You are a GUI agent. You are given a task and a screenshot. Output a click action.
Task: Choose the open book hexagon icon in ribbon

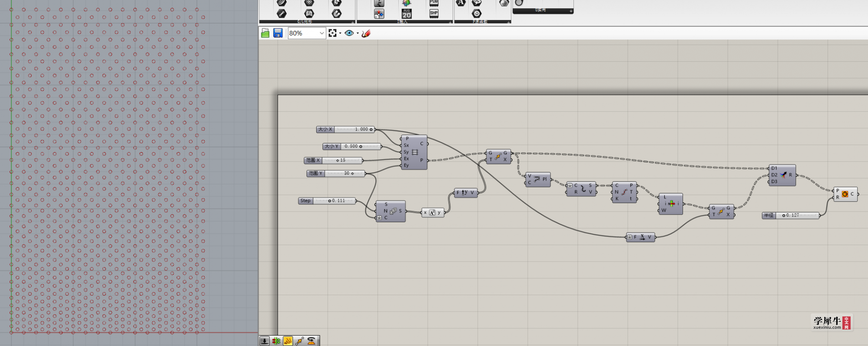(309, 13)
